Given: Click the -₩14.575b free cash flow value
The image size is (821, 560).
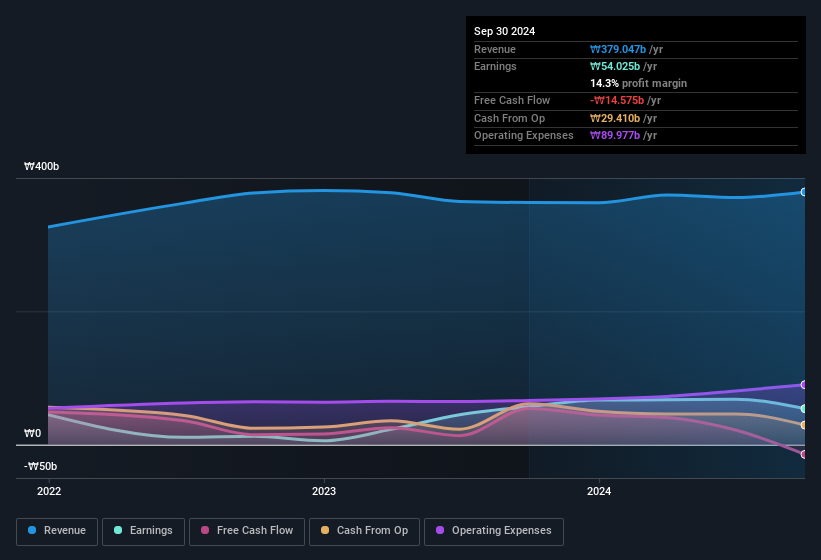Looking at the screenshot, I should (617, 100).
